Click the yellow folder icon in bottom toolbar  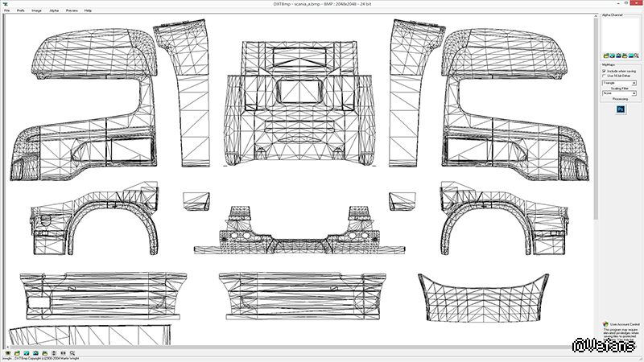click(x=17, y=353)
